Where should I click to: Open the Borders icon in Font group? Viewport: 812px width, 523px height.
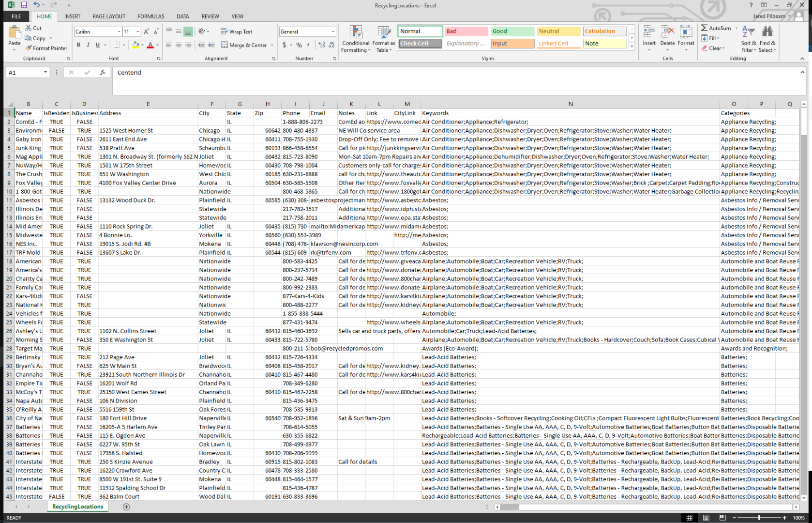tap(116, 45)
